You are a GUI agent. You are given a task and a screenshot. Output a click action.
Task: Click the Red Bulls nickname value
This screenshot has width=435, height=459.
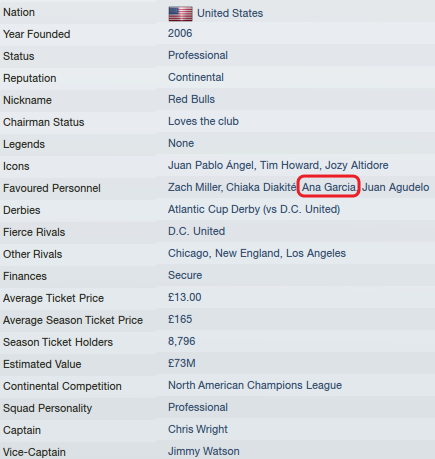[191, 99]
